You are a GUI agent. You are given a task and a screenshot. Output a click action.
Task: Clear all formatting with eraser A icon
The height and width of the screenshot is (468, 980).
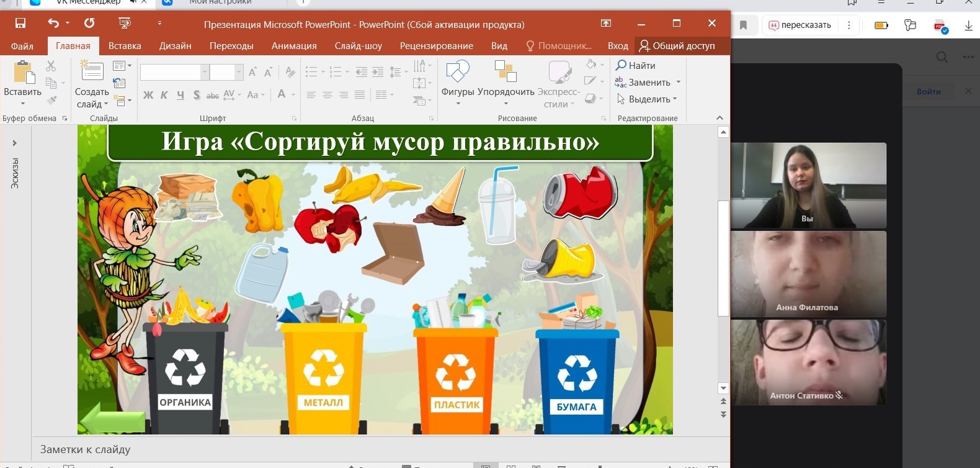[290, 72]
